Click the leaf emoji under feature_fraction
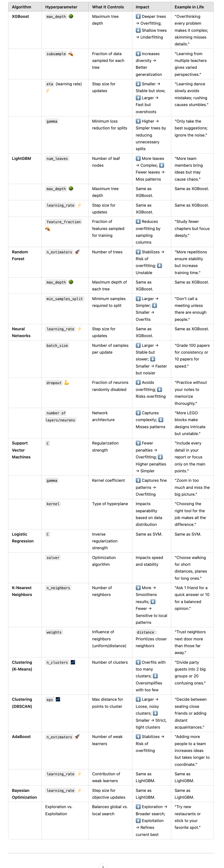This screenshot has height=868, width=224. pyautogui.click(x=48, y=229)
